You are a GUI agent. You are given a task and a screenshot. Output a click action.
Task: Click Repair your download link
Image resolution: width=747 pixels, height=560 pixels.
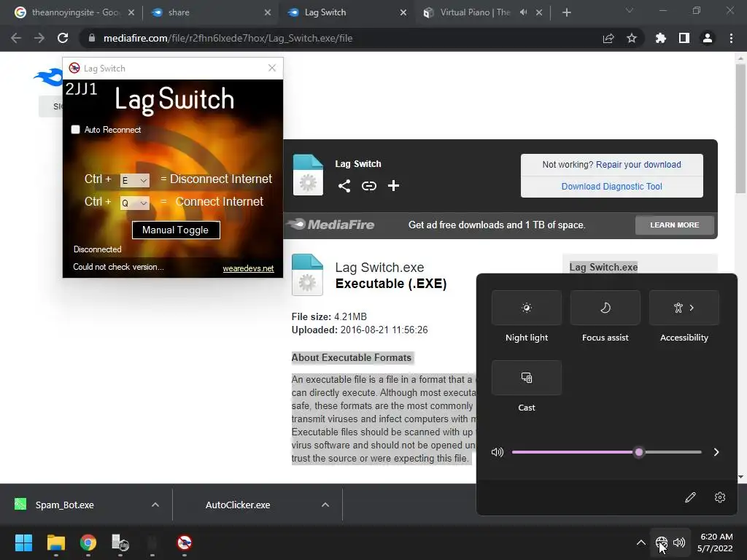[638, 164]
